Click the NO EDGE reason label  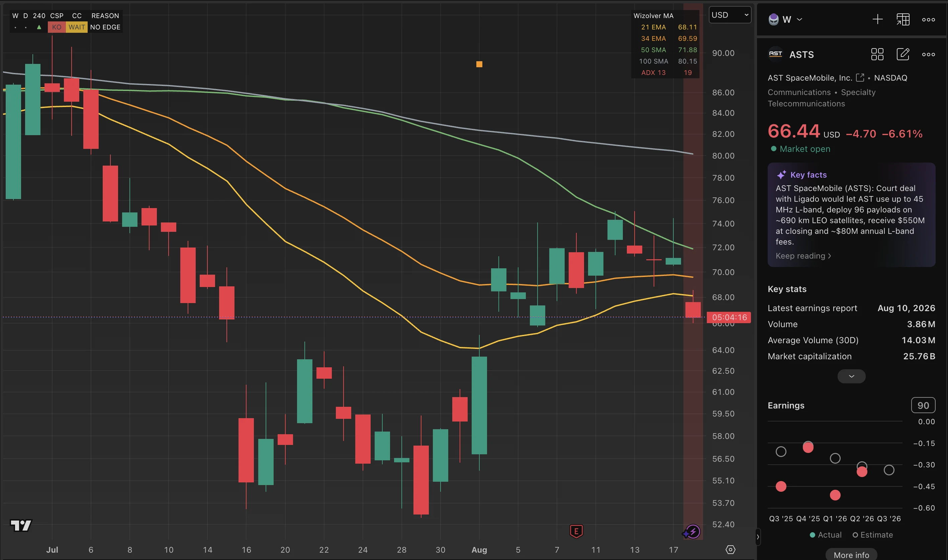tap(105, 27)
